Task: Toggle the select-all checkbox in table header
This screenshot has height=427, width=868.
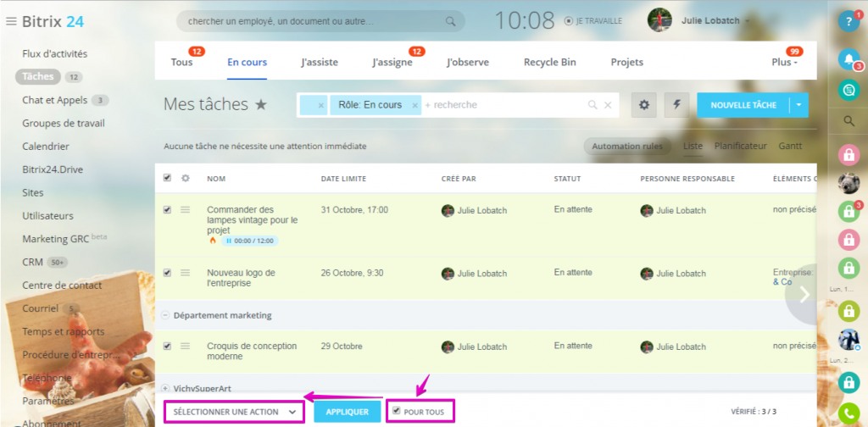Action: coord(167,178)
